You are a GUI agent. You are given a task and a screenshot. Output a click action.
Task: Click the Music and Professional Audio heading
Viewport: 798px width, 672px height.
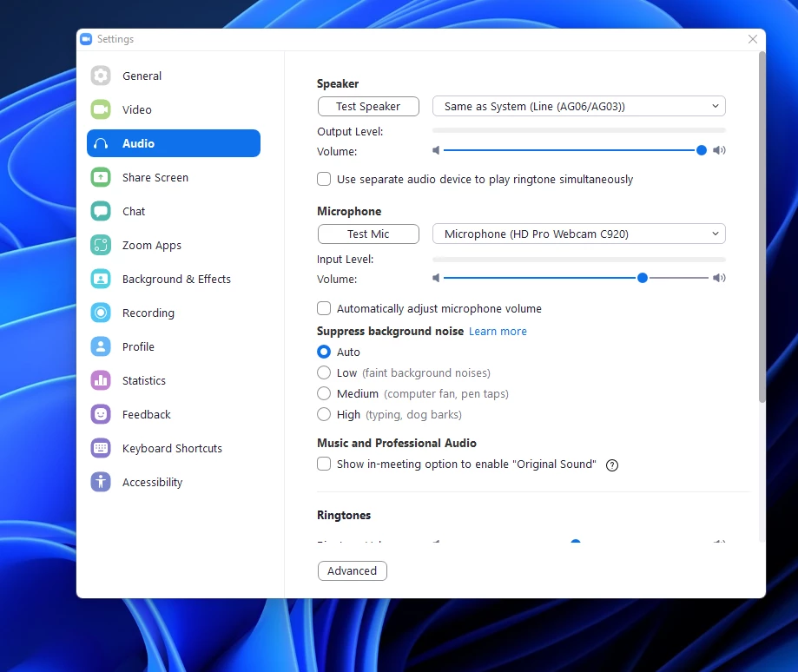pyautogui.click(x=397, y=443)
